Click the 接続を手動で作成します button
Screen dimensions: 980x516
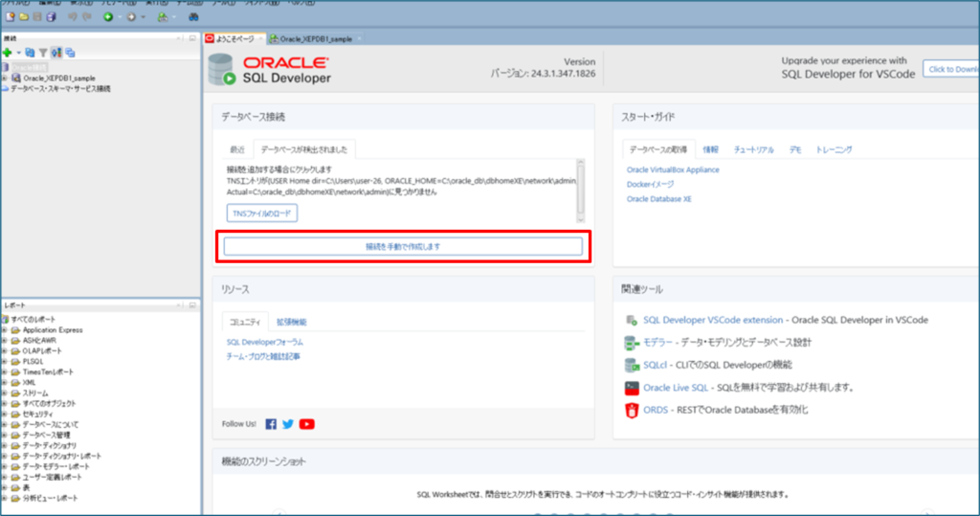[x=403, y=246]
